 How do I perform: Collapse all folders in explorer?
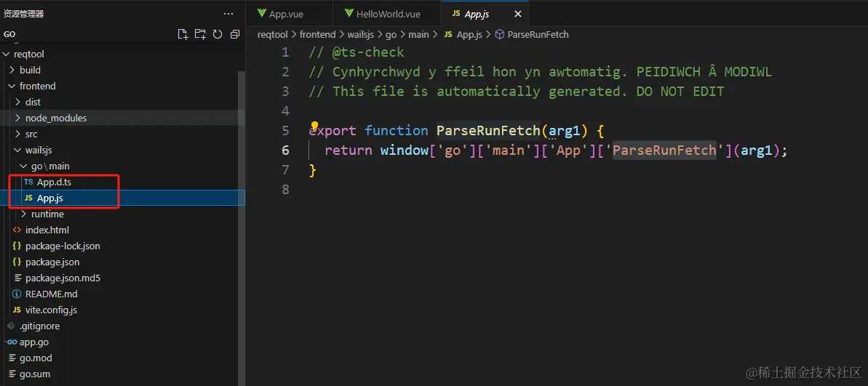click(235, 34)
